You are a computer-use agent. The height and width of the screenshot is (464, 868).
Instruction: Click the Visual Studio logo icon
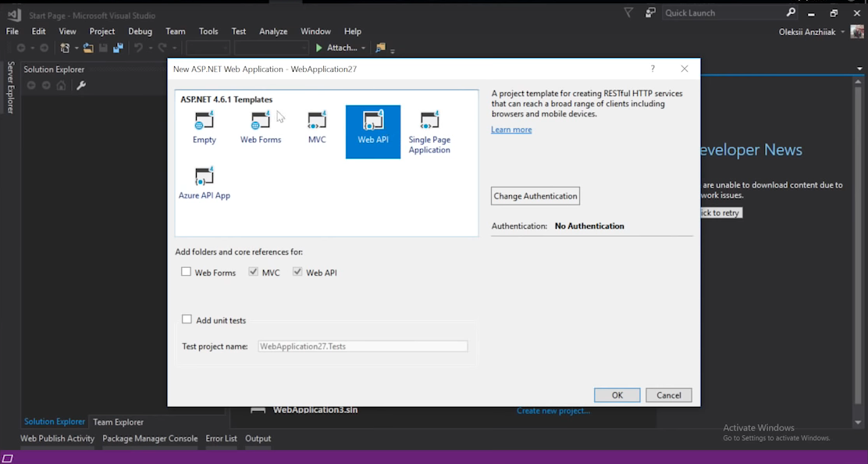(x=14, y=15)
